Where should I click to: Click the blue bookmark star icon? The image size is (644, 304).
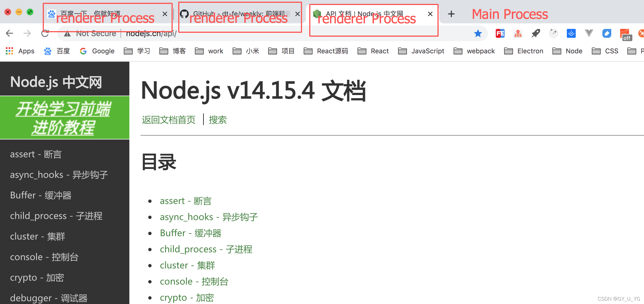(x=478, y=34)
